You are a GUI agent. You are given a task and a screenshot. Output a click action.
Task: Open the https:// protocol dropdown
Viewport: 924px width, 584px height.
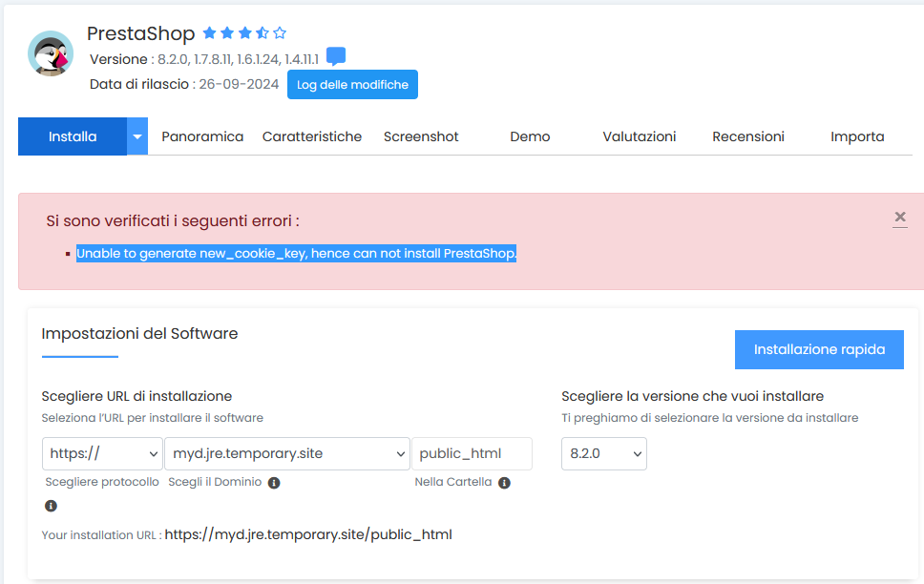click(102, 454)
